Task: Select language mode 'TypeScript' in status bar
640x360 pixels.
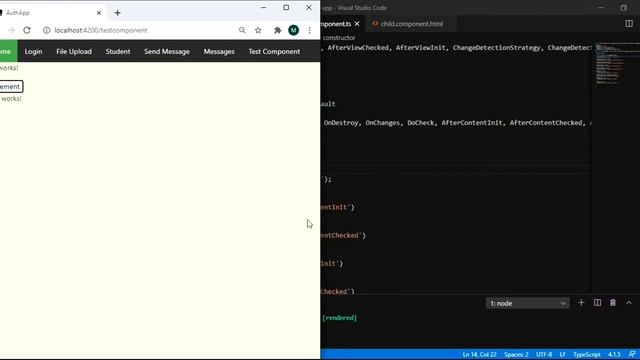Action: click(587, 355)
